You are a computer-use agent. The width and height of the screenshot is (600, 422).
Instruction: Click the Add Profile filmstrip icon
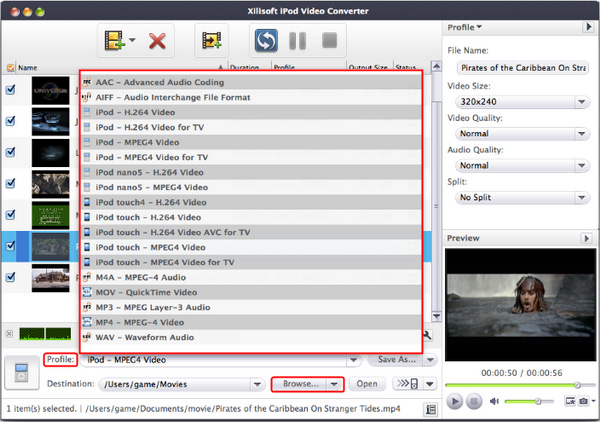coord(212,40)
